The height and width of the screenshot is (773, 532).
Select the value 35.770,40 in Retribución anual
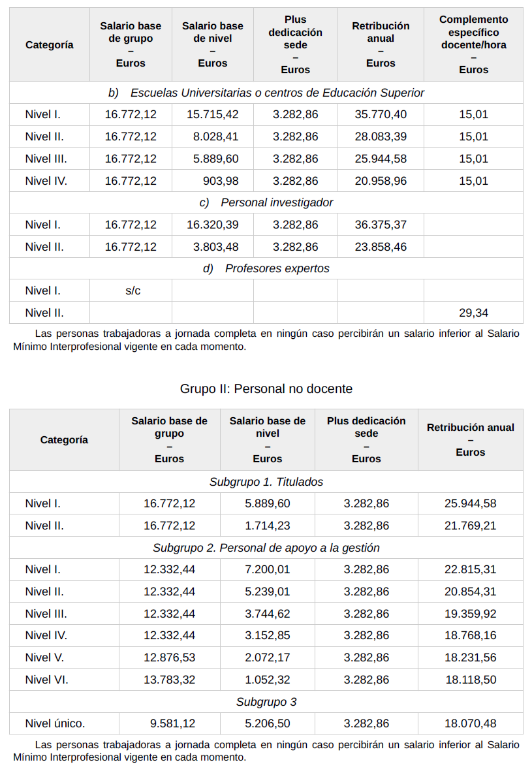[381, 115]
